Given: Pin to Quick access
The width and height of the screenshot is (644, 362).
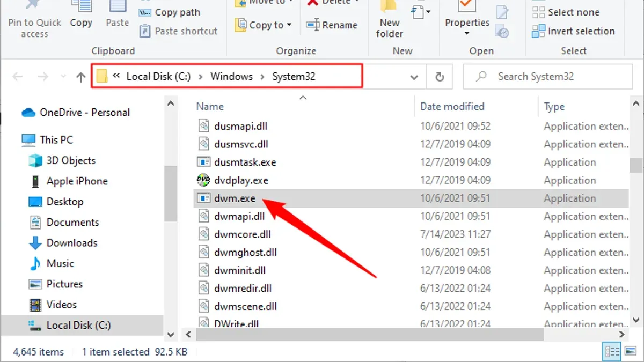Looking at the screenshot, I should [35, 20].
